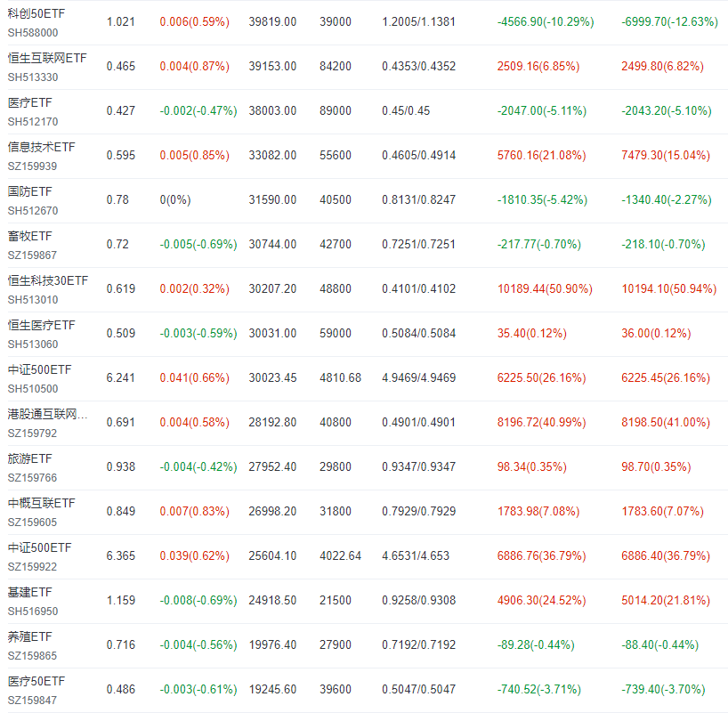
Task: Open the 恒生科技30ETF fund name
Action: pos(48,281)
